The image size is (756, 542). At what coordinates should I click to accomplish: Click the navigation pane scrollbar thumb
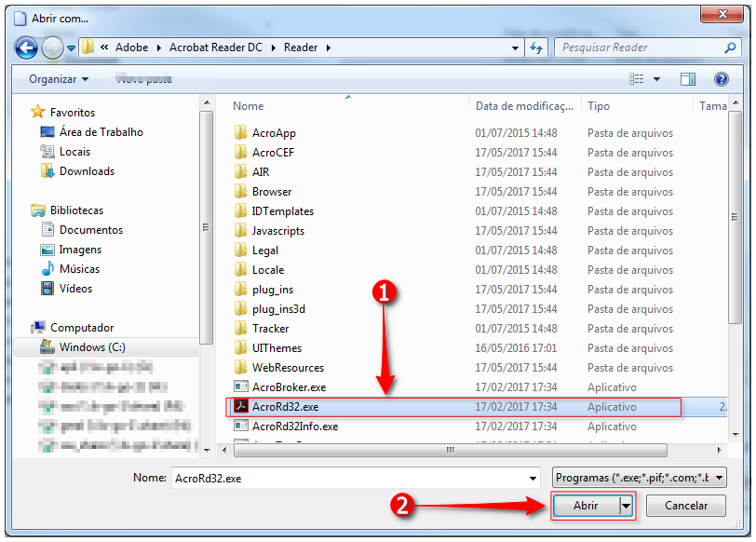(207, 227)
